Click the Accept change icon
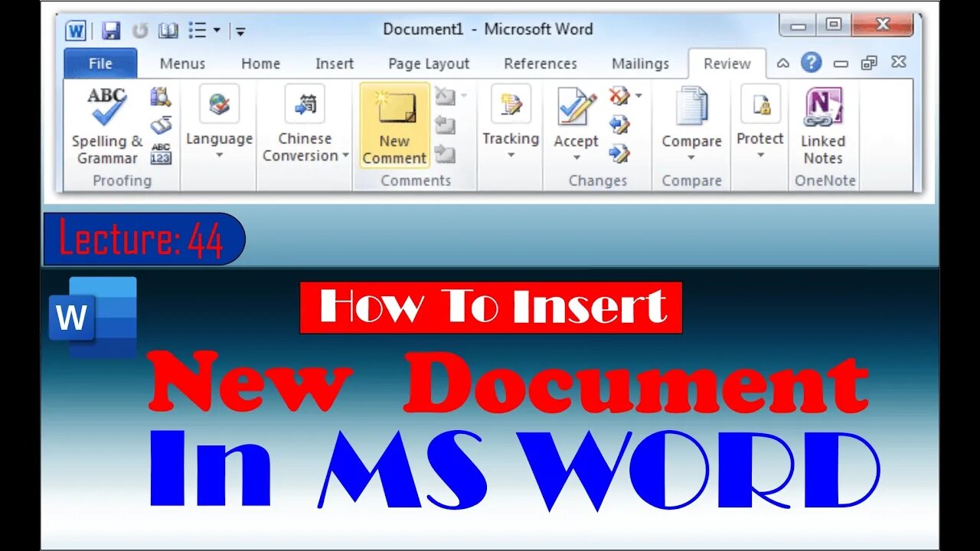Screen dimensions: 980x551 click(576, 106)
